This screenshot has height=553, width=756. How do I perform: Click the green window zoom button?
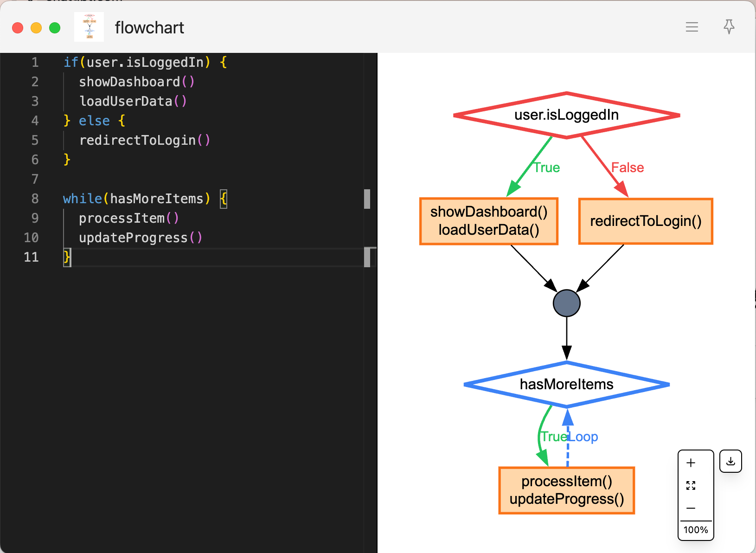coord(55,28)
